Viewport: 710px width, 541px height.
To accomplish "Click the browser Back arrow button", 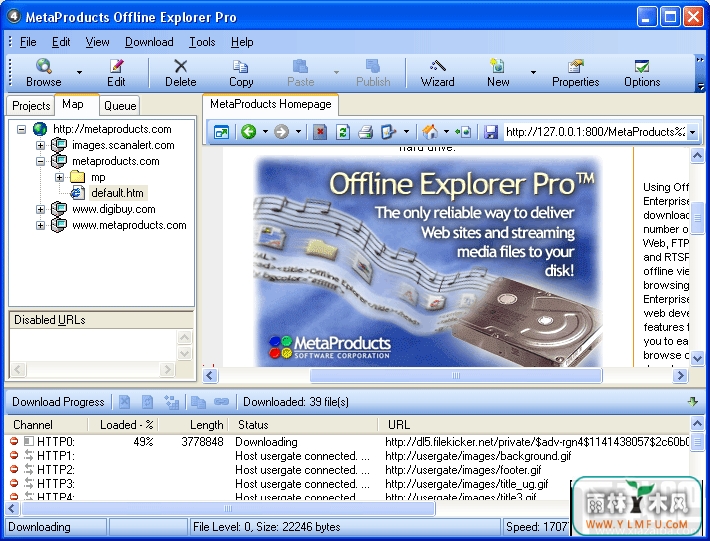I will pyautogui.click(x=248, y=132).
